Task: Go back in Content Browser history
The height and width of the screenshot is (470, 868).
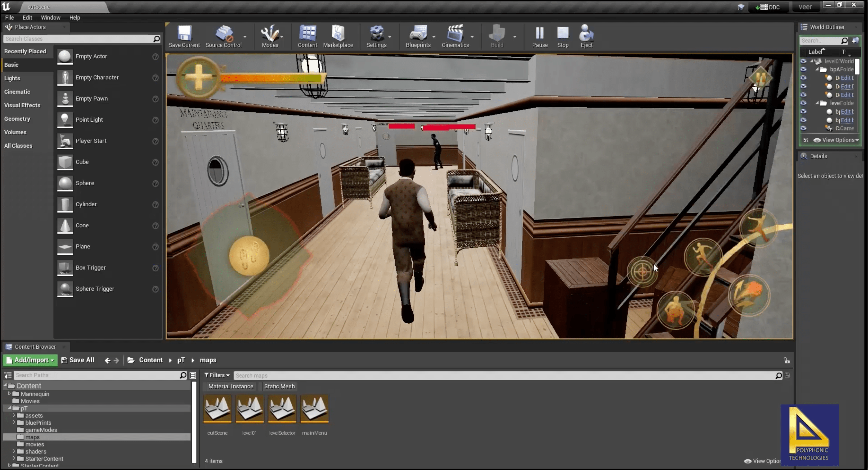Action: click(x=107, y=361)
